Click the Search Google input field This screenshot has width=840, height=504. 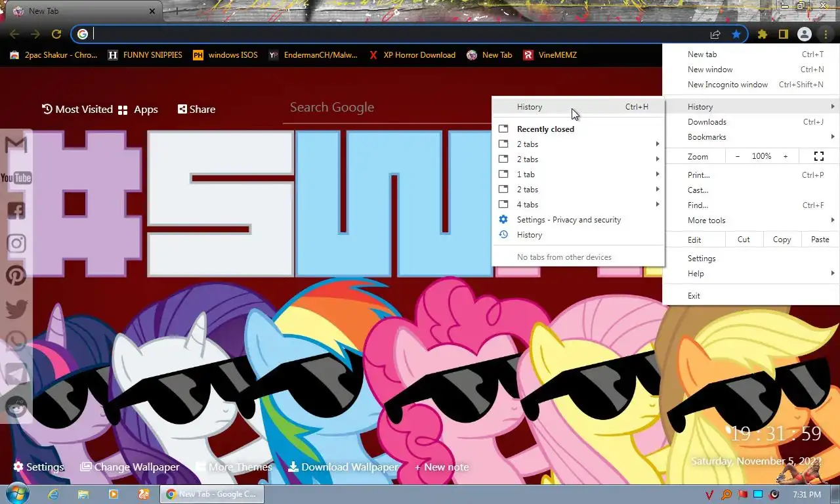tap(387, 108)
